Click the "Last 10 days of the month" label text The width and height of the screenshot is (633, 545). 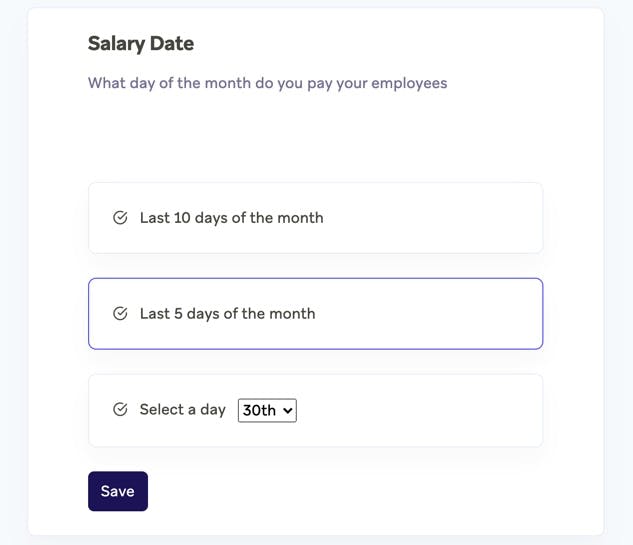[x=231, y=218]
